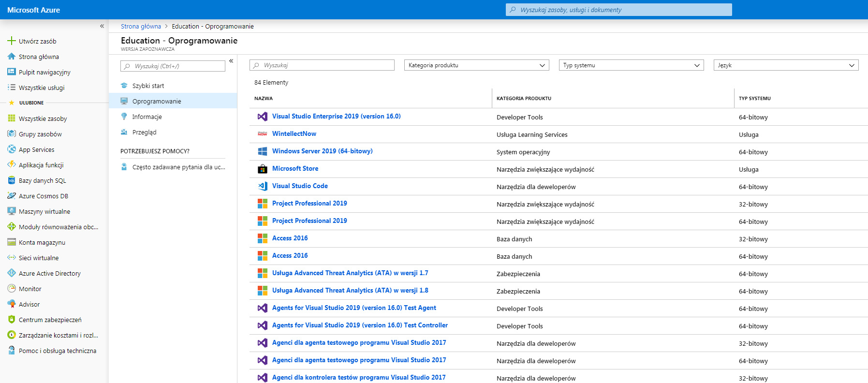Open Windows Server 2019 (64-bitowy) link
The image size is (868, 383).
pyautogui.click(x=322, y=151)
